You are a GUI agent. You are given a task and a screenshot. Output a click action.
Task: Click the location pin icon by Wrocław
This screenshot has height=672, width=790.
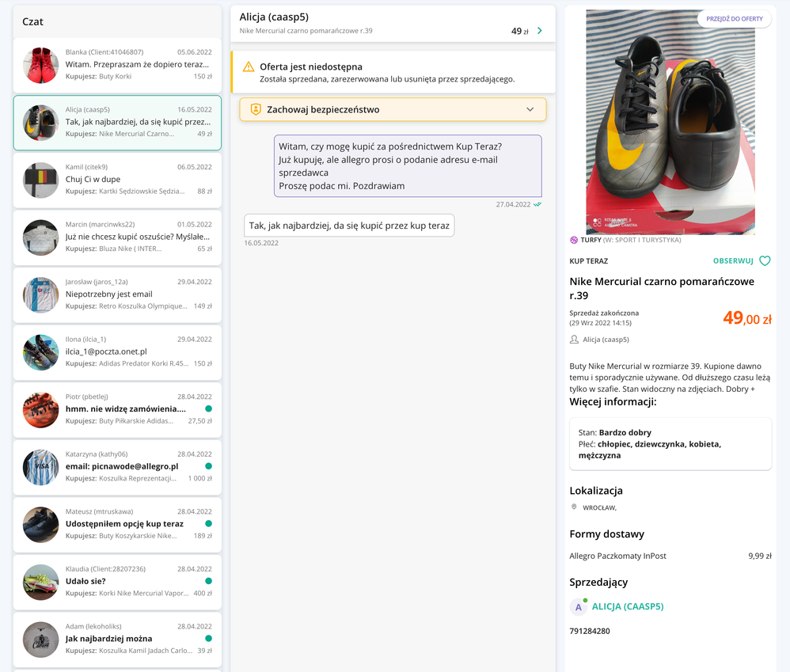(x=575, y=507)
